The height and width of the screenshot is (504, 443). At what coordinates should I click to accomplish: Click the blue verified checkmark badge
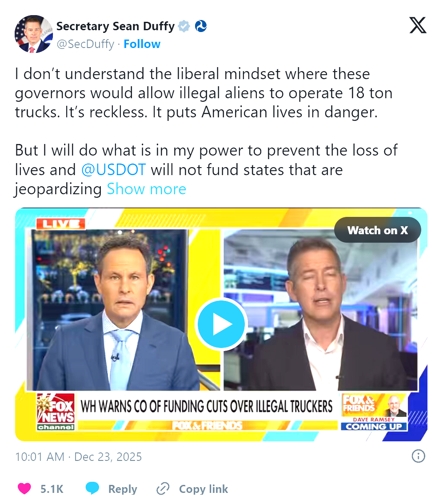[184, 26]
